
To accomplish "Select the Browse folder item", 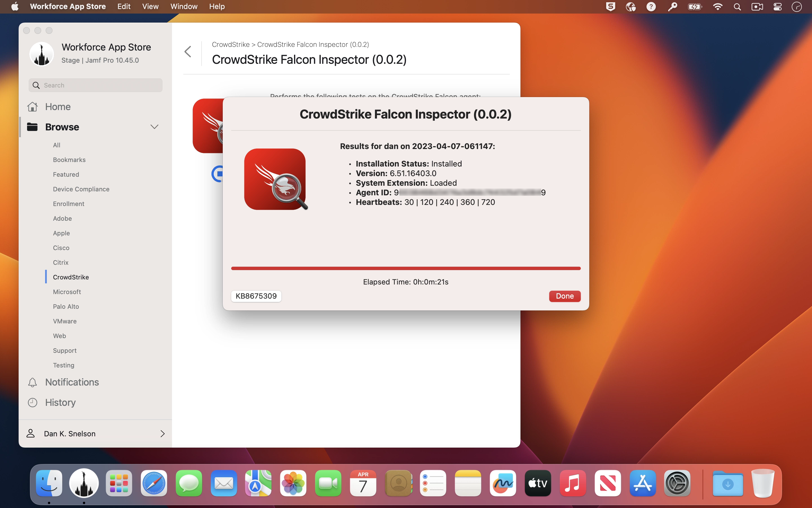I will [62, 127].
